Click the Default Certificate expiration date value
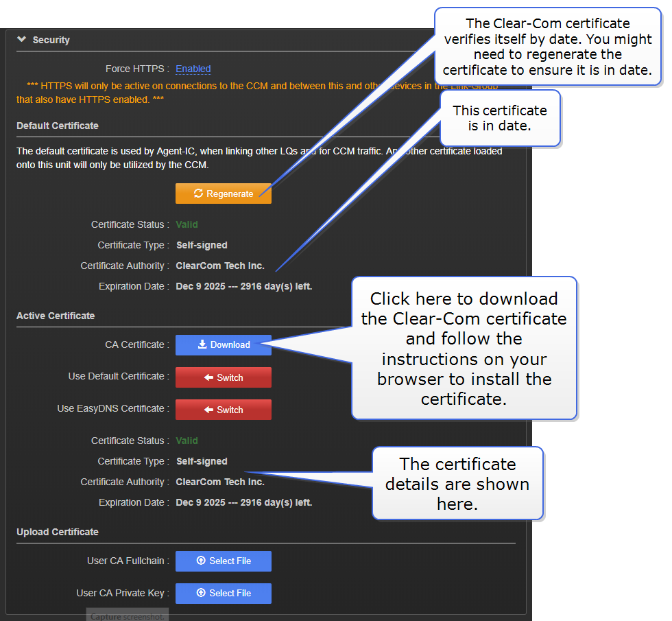Viewport: 672px width, 621px height. pyautogui.click(x=243, y=286)
